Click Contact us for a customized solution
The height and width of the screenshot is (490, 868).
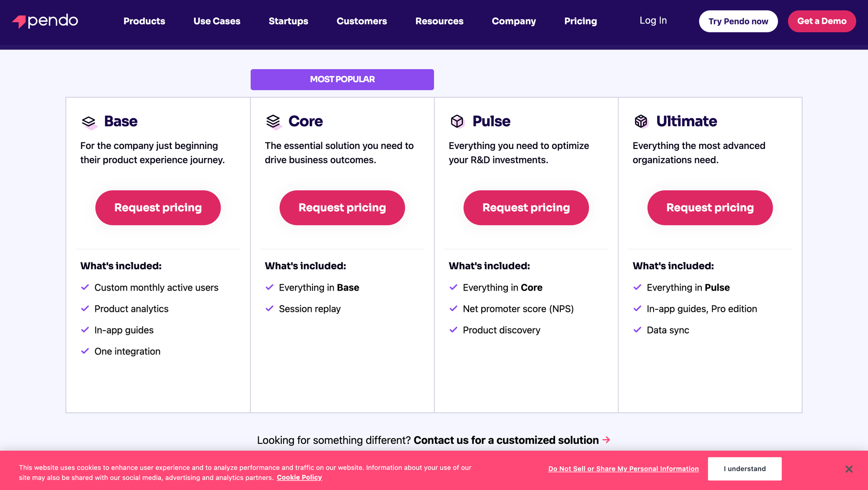click(506, 440)
